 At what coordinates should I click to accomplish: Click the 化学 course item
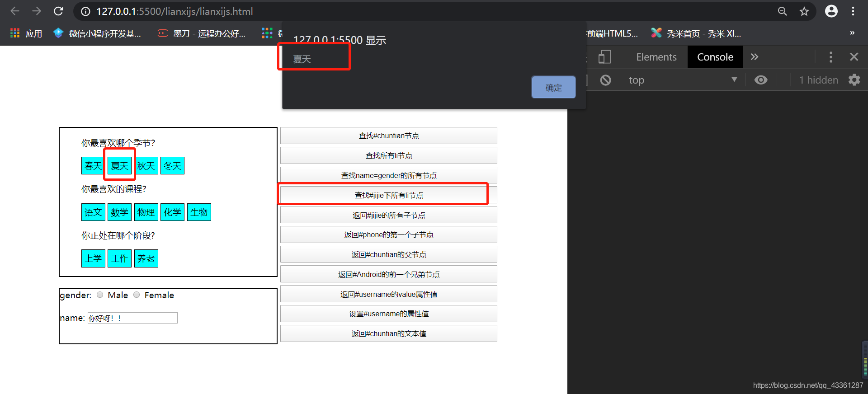click(172, 212)
